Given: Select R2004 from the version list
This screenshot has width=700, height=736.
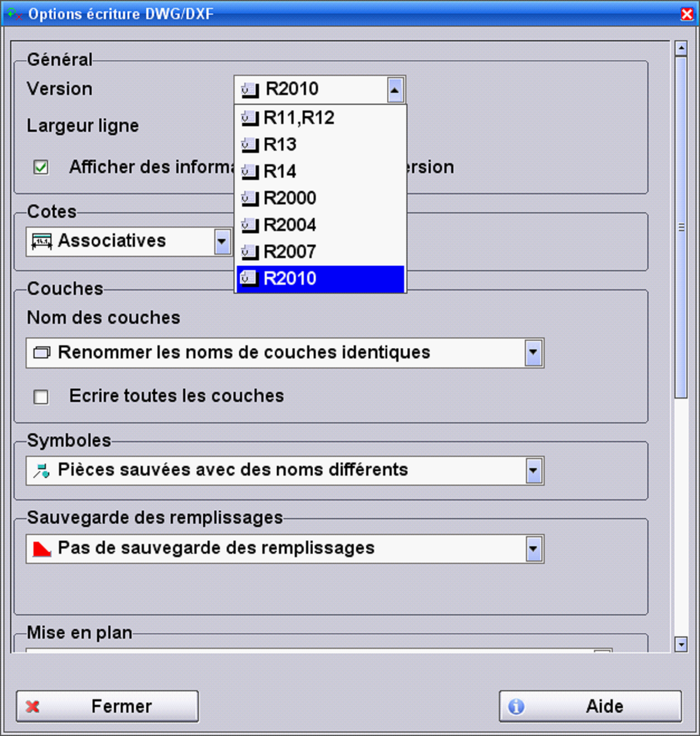Looking at the screenshot, I should (289, 225).
